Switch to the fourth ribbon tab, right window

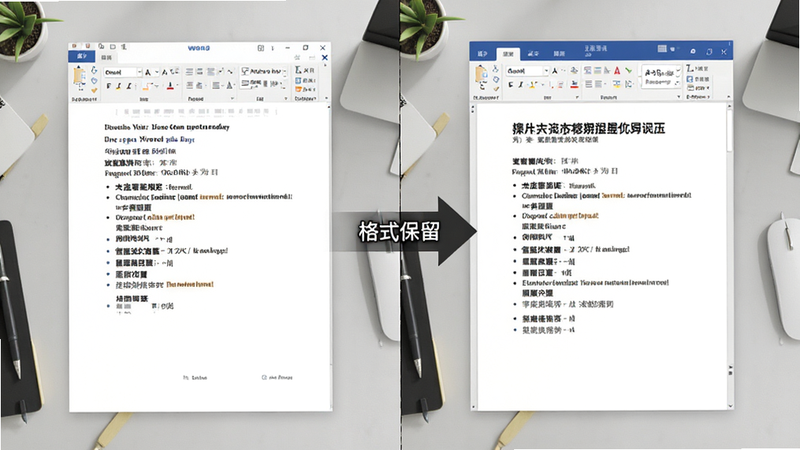(559, 54)
